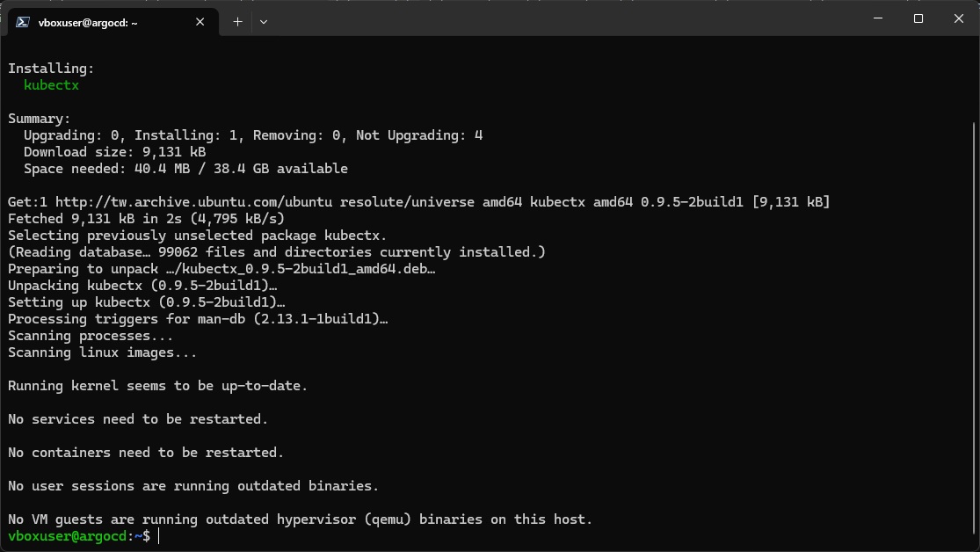The height and width of the screenshot is (552, 980).
Task: Open a new tab with the plus button
Action: [x=237, y=22]
